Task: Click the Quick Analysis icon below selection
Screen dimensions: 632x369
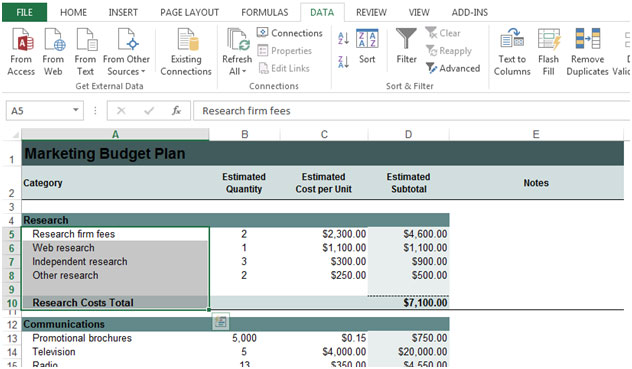Action: click(x=220, y=321)
